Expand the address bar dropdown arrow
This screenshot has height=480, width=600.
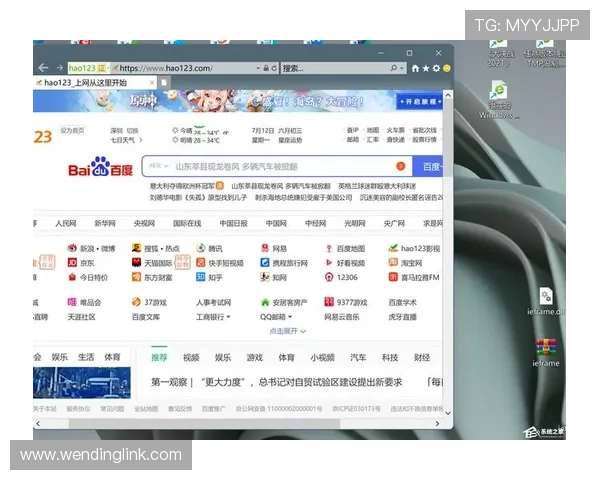pos(258,69)
